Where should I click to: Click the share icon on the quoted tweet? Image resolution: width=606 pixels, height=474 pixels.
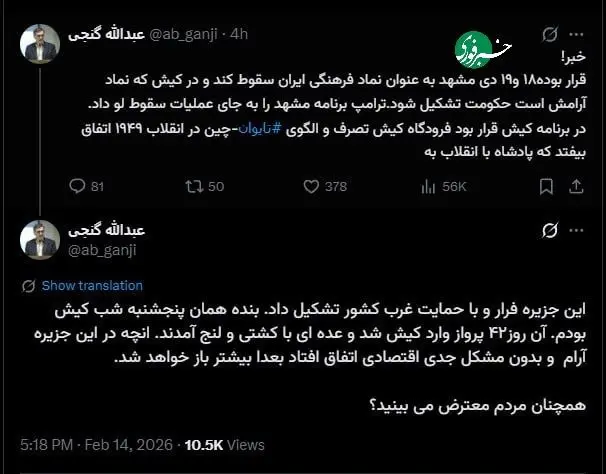(x=576, y=186)
